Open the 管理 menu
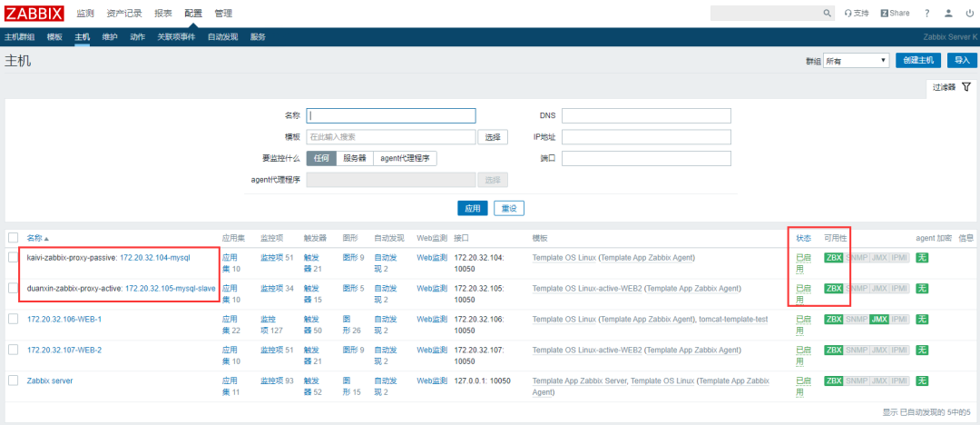The width and height of the screenshot is (980, 425). 223,13
